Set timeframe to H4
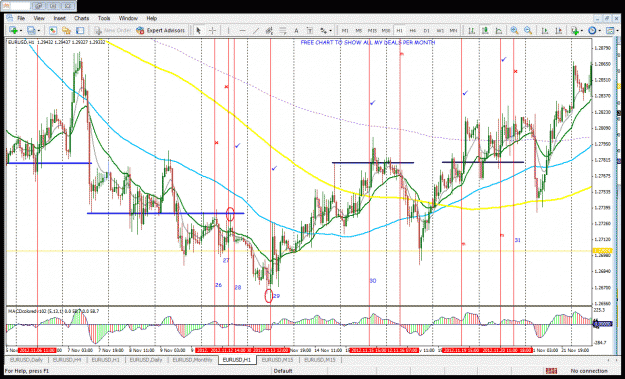Screen dimensions: 625x379 [413, 30]
